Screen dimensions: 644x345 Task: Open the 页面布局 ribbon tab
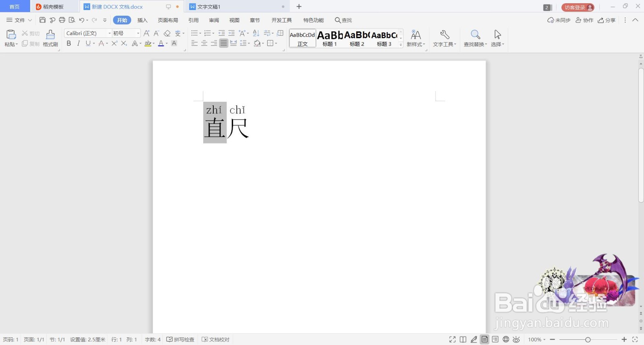click(x=168, y=20)
